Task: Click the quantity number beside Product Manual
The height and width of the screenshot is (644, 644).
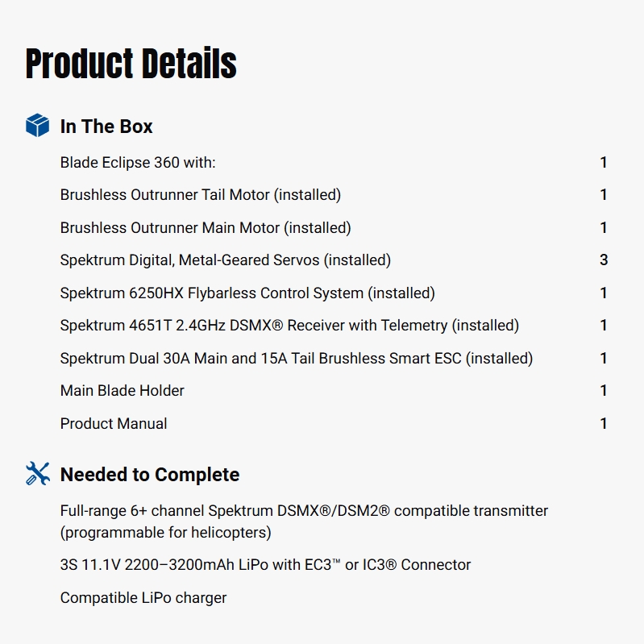Action: pyautogui.click(x=604, y=424)
